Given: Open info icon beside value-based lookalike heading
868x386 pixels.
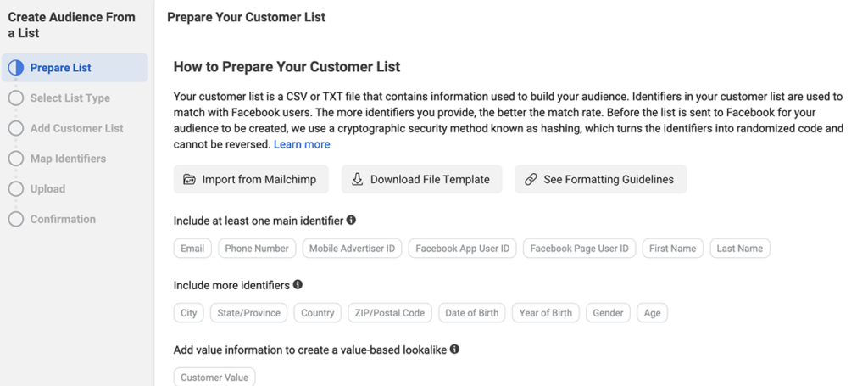Looking at the screenshot, I should pyautogui.click(x=454, y=349).
